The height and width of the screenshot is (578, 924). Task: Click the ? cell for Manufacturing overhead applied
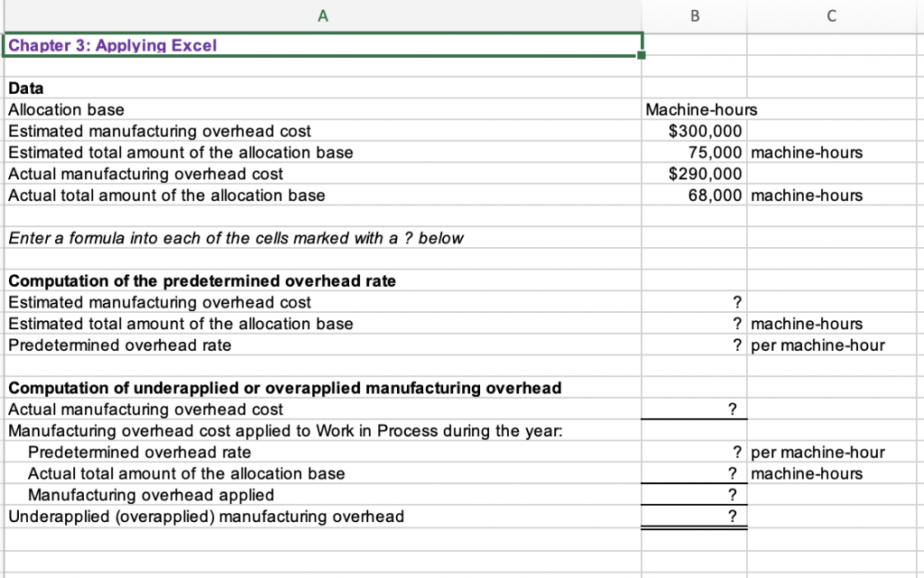[693, 494]
